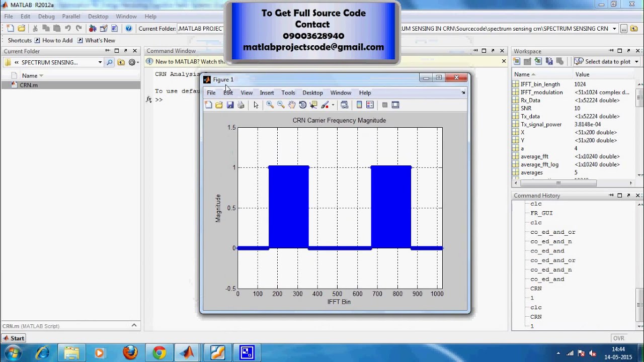Open MATLAB main Parallel menu
The width and height of the screenshot is (644, 362).
(71, 16)
